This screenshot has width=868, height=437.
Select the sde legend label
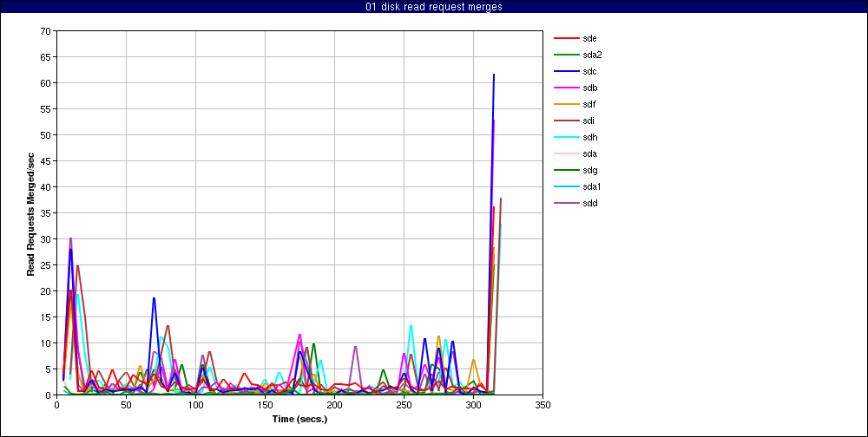[589, 38]
